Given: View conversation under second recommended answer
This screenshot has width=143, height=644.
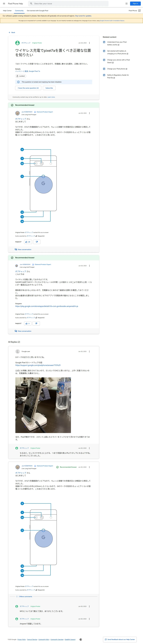Looking at the screenshot, I should click(23, 331).
